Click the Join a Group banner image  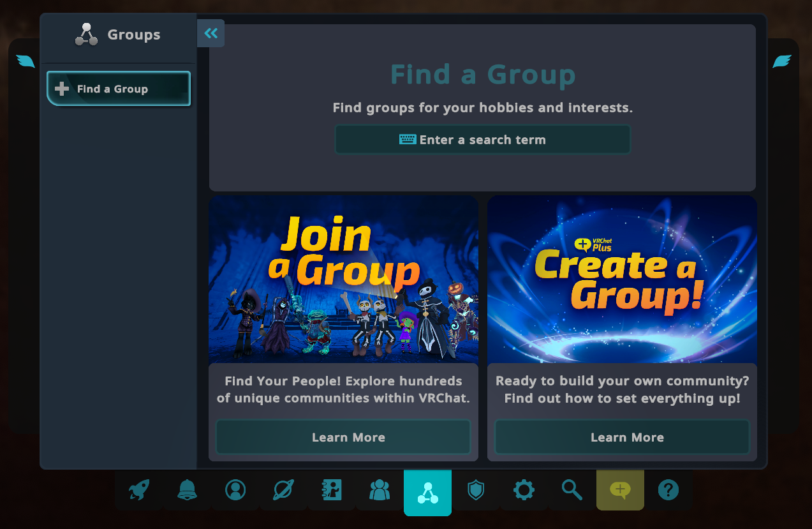(343, 279)
